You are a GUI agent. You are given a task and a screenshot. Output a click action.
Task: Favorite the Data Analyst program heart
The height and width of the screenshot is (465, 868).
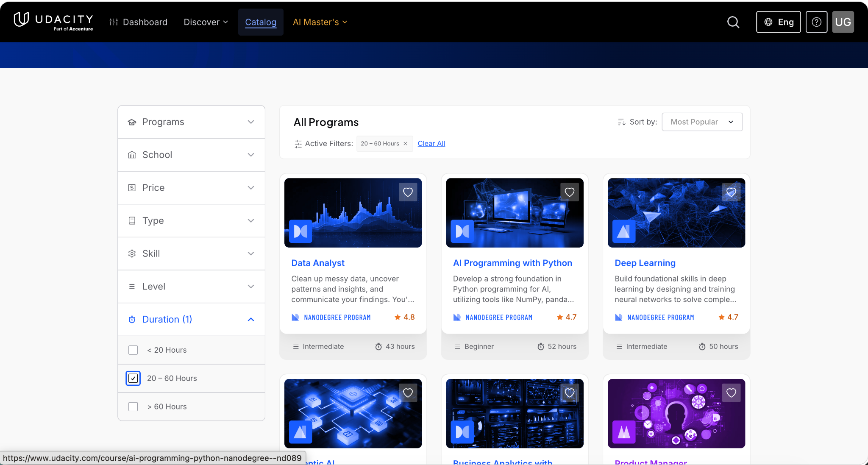coord(408,192)
